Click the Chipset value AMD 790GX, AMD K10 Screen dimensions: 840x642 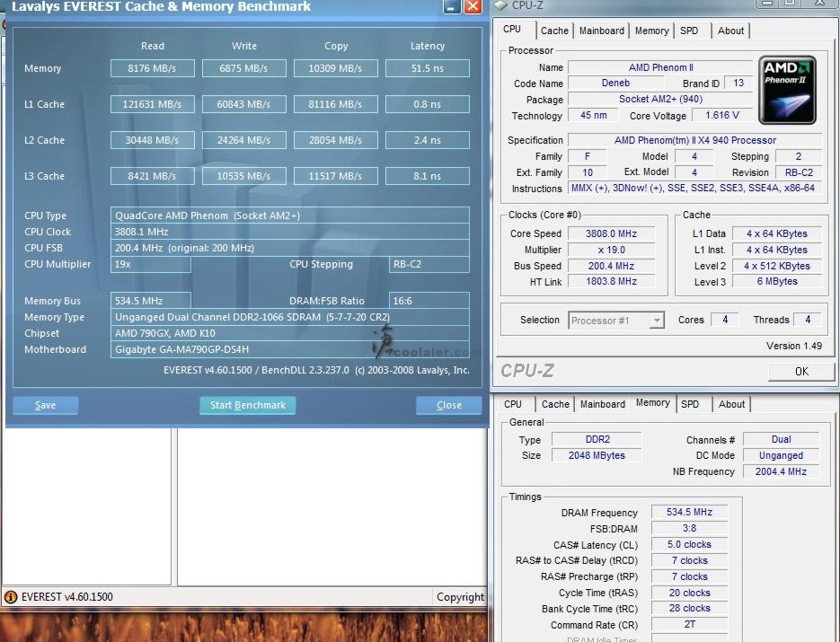tap(290, 333)
